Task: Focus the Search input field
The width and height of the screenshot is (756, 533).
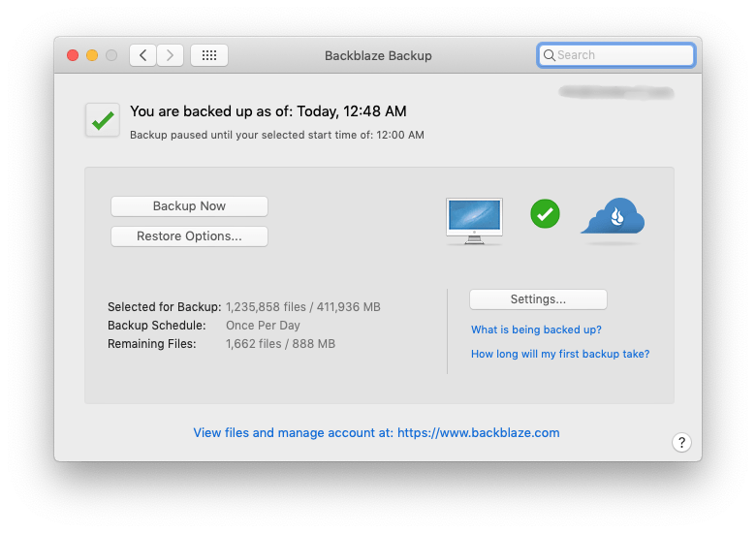Action: [x=616, y=55]
